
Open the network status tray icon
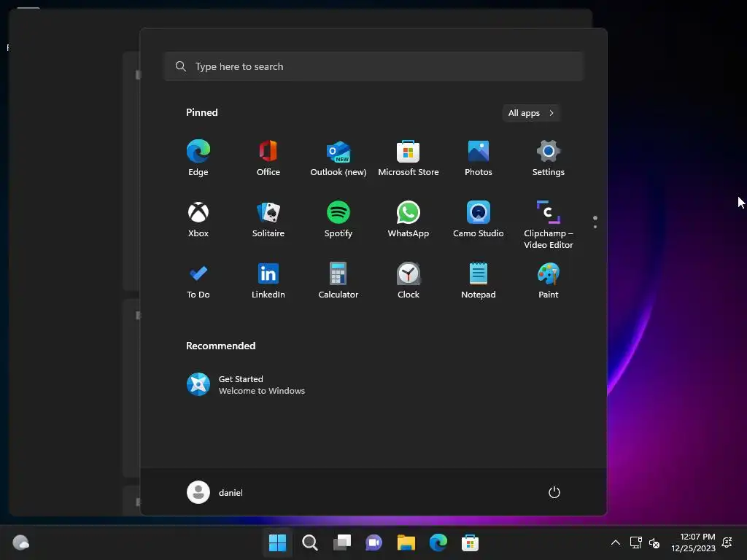click(x=636, y=542)
